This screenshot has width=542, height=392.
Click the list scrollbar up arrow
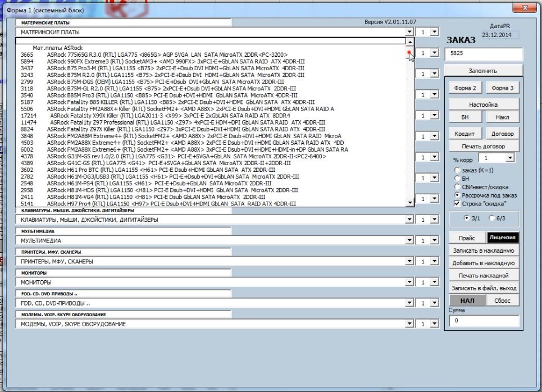409,42
